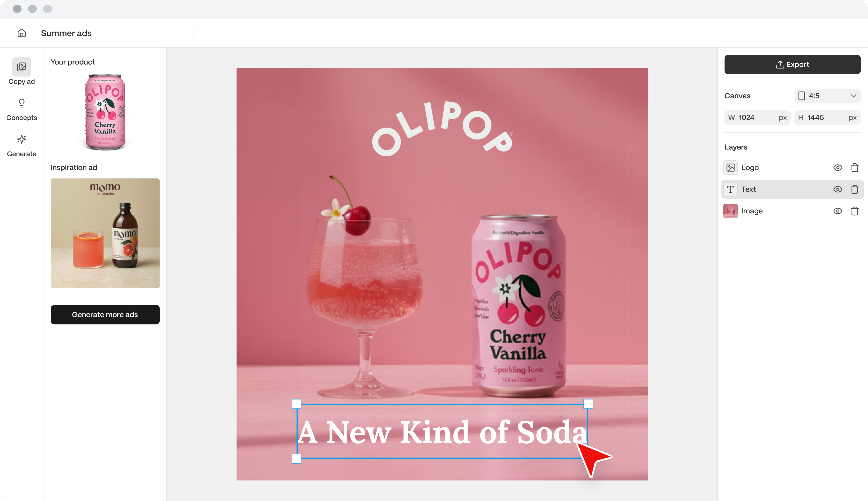Hide the Text layer
868x501 pixels.
[838, 189]
